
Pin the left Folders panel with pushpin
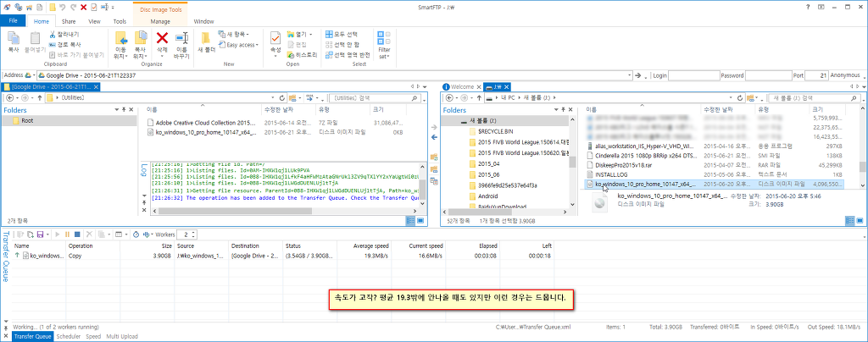pyautogui.click(x=124, y=110)
